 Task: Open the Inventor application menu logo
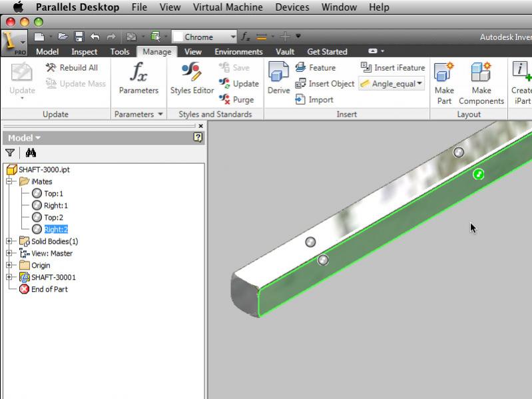click(x=13, y=43)
